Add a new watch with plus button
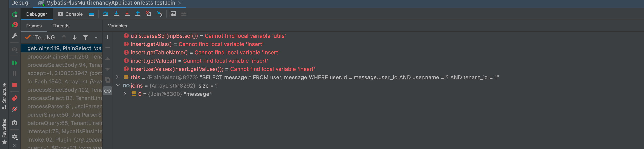 [x=108, y=37]
